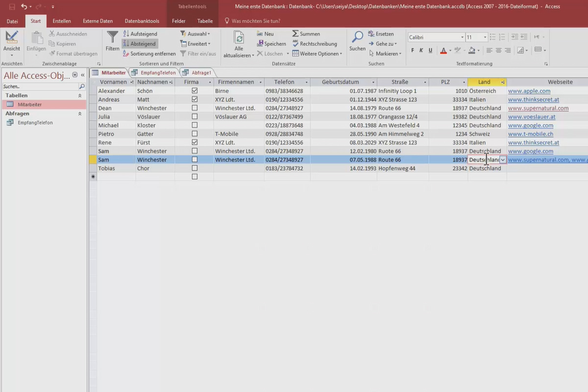Click navigation pane Suchen input field
Screen dimensions: 588x392
point(40,86)
